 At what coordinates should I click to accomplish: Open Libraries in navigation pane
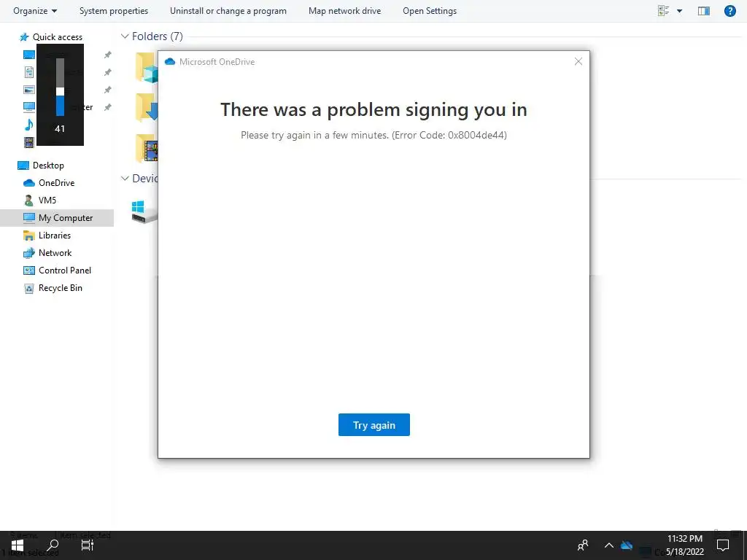(x=54, y=236)
